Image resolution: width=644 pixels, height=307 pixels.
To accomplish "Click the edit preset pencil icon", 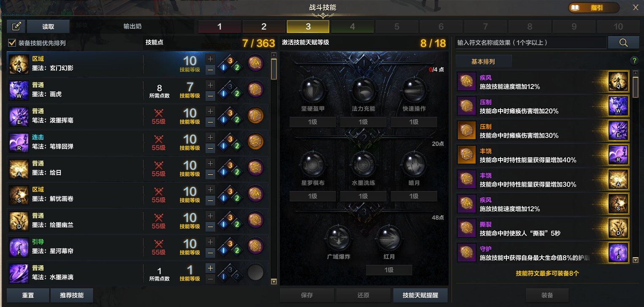I will pyautogui.click(x=16, y=26).
